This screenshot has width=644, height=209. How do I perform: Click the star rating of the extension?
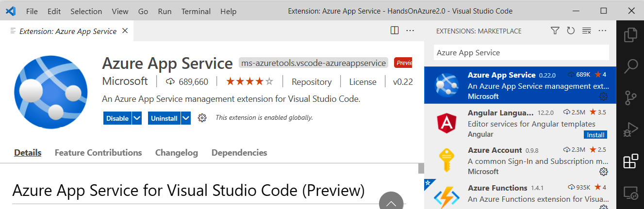coord(250,81)
